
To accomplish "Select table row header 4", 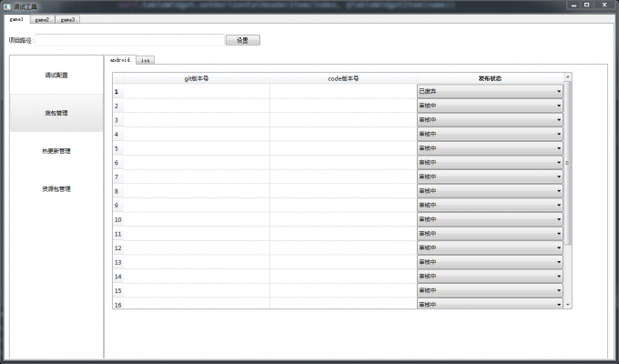I will pyautogui.click(x=118, y=134).
